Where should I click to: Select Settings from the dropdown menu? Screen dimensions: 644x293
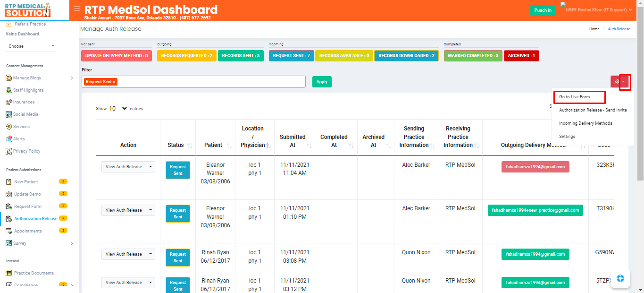[567, 137]
